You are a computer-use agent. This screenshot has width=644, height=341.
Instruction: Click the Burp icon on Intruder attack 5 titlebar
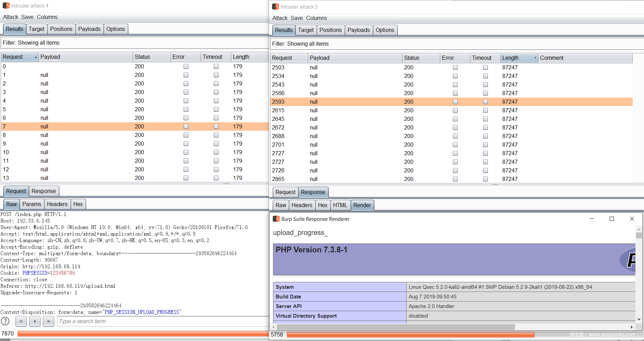[275, 7]
